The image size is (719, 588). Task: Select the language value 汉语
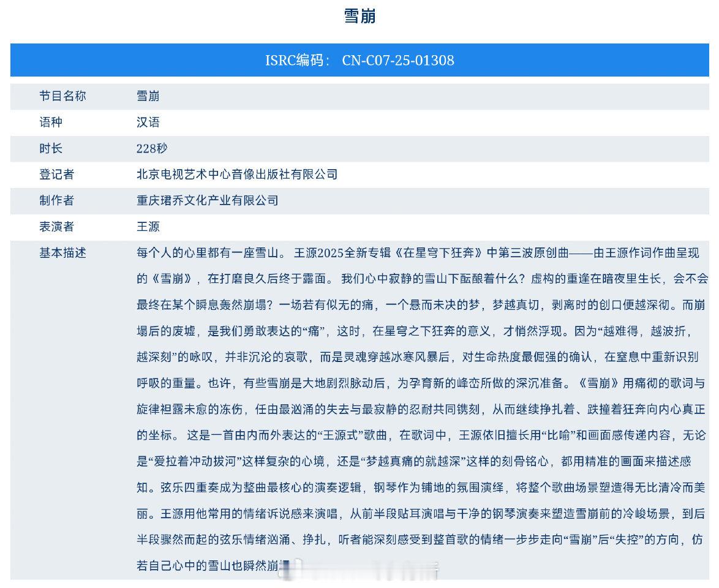tap(148, 122)
